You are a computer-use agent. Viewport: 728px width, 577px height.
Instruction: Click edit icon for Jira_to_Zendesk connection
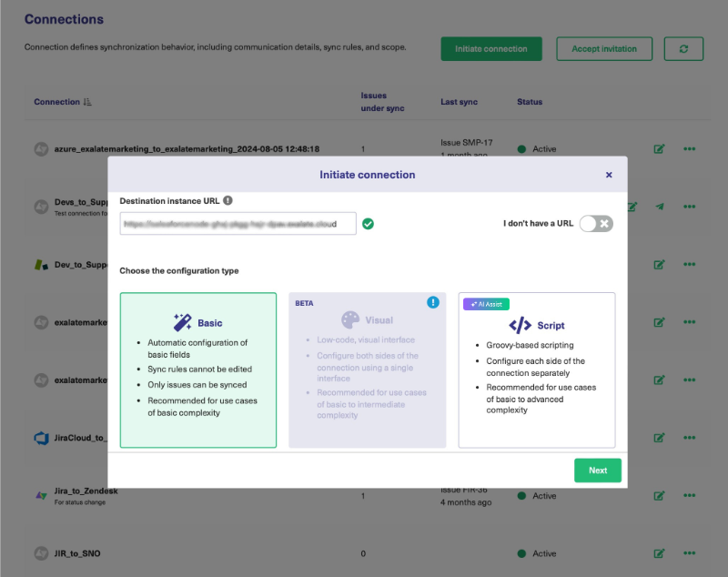click(x=659, y=496)
